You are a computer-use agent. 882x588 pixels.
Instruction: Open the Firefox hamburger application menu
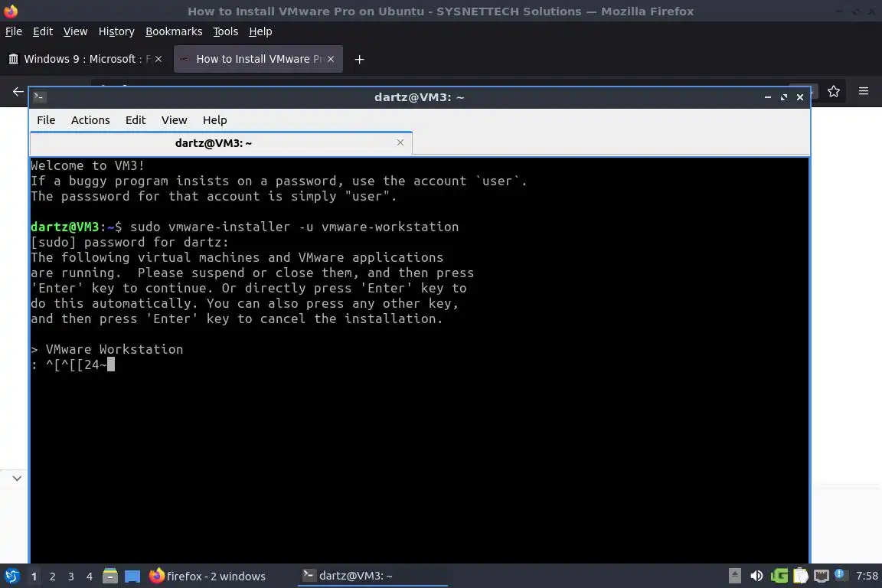click(x=864, y=91)
